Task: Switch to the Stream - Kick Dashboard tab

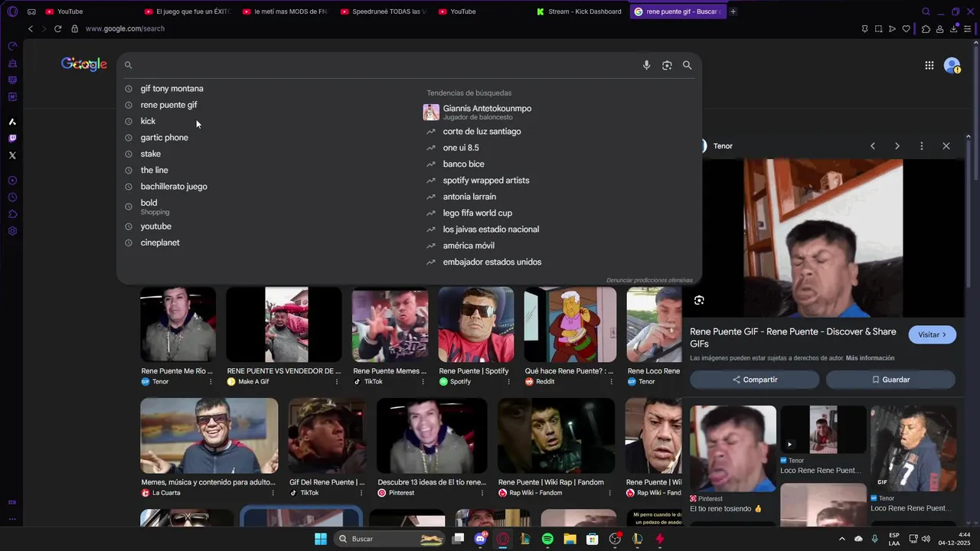Action: (x=580, y=11)
